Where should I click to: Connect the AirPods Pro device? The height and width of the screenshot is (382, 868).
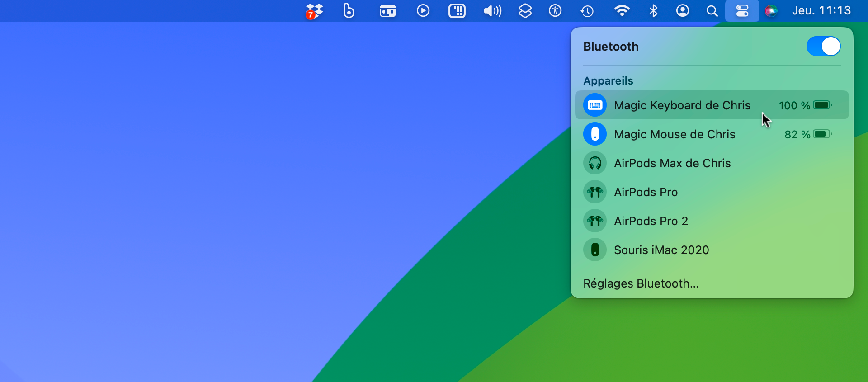coord(712,192)
